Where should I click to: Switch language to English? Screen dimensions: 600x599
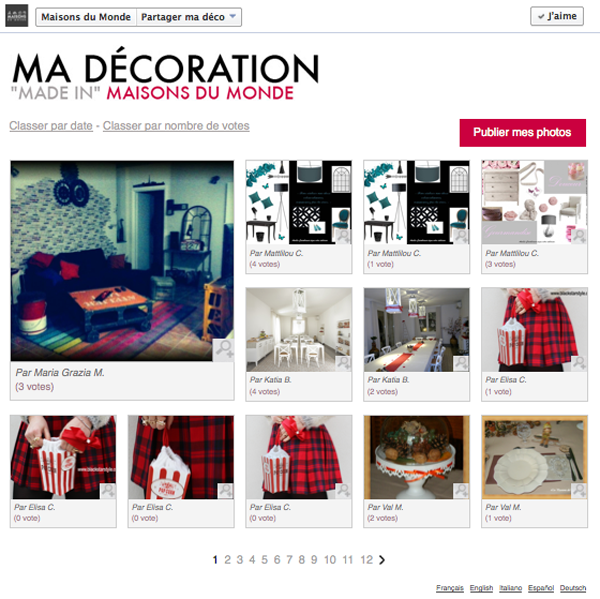(481, 588)
